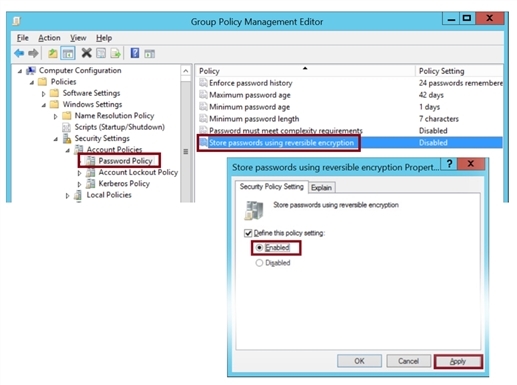
Task: Click the Cancel button in dialog
Action: coord(408,361)
